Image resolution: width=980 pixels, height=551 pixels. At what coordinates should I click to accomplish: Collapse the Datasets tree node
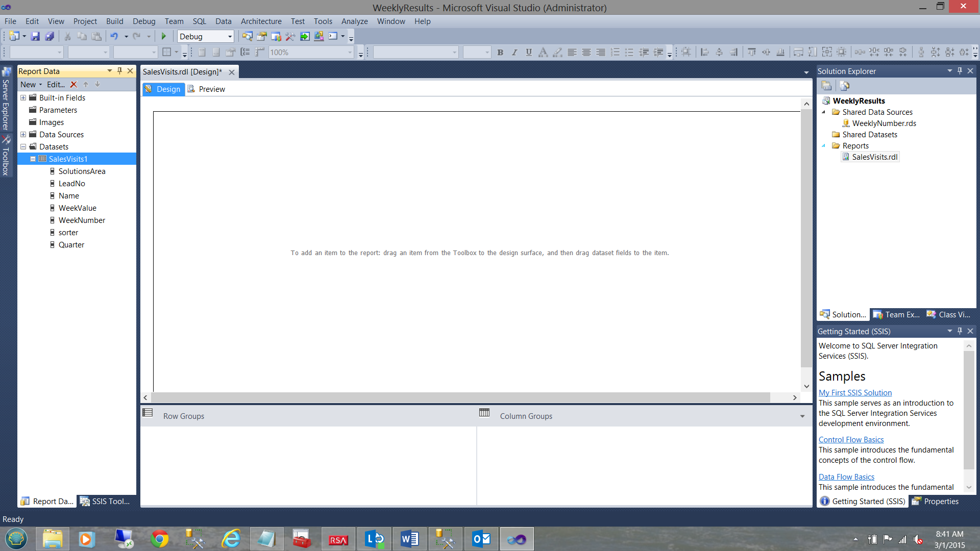[x=23, y=147]
